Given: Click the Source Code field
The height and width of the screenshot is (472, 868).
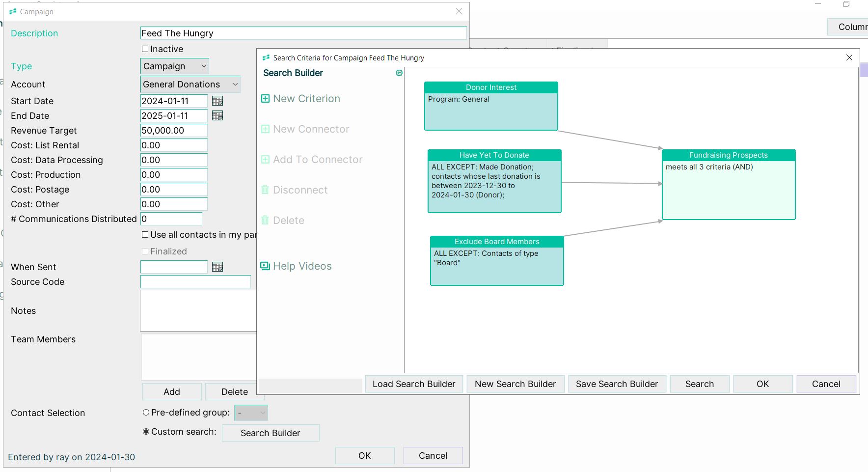Looking at the screenshot, I should point(195,282).
